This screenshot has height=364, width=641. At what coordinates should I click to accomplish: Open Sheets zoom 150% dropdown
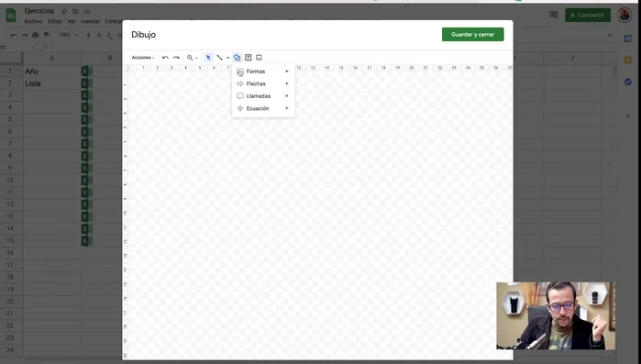click(x=68, y=35)
